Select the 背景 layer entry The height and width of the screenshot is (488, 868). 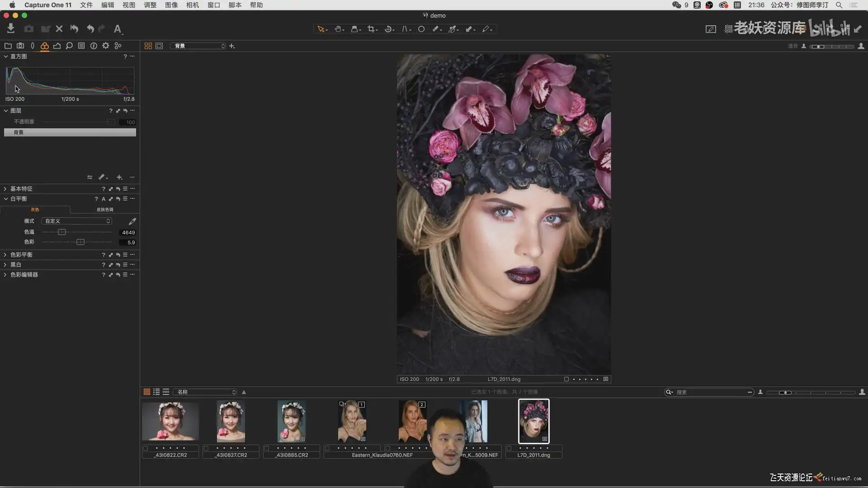[x=70, y=132]
